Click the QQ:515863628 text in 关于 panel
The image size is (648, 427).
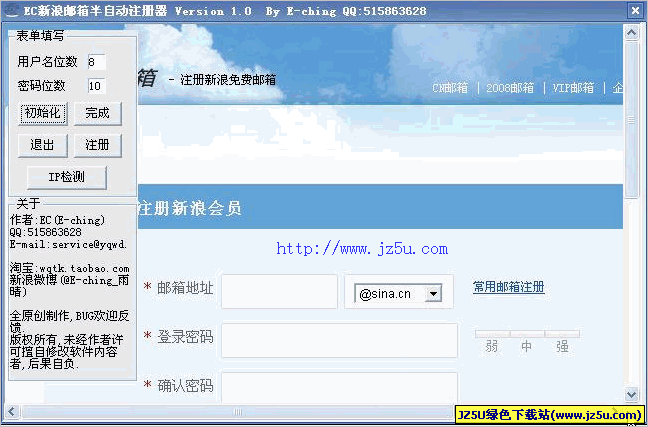(x=45, y=232)
